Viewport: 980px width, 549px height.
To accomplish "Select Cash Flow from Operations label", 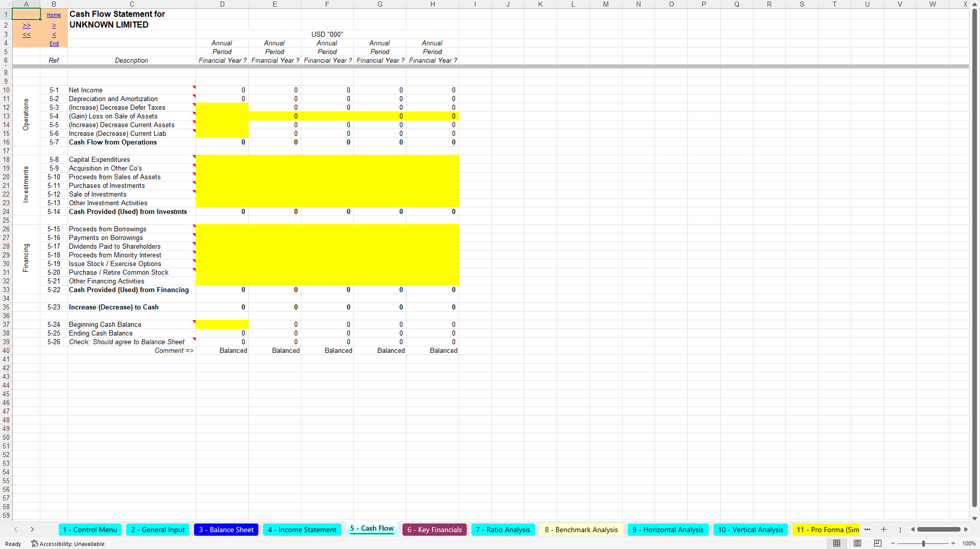I will (132, 142).
